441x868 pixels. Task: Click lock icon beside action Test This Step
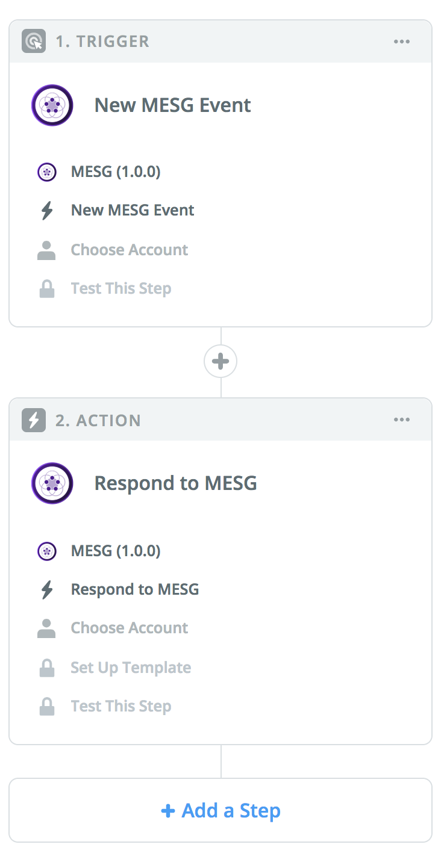coord(46,706)
